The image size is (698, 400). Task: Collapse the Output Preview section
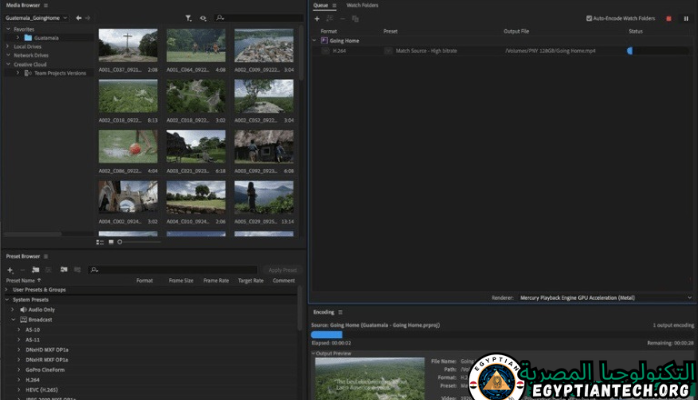pos(313,353)
